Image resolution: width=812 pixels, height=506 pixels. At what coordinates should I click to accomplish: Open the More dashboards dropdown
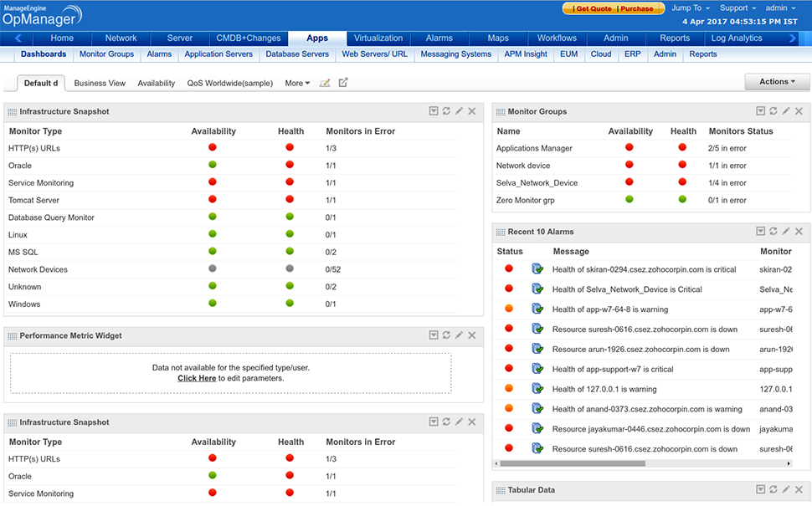coord(296,84)
